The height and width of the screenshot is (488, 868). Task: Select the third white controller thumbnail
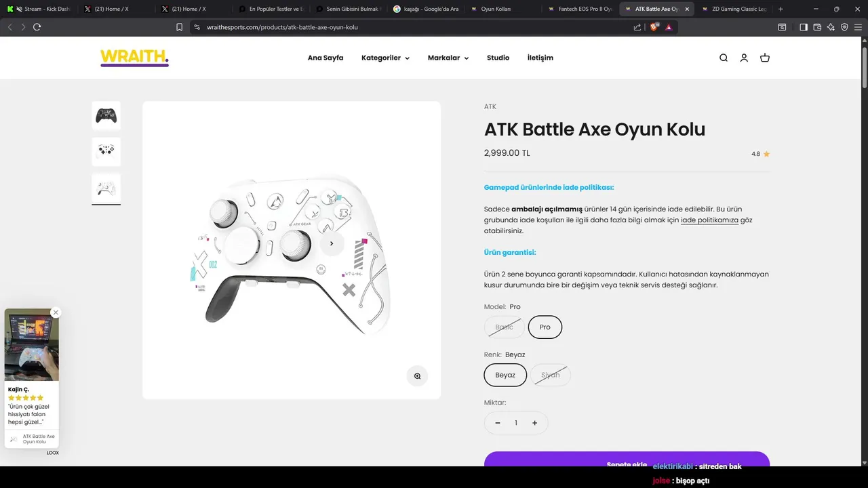(x=106, y=188)
